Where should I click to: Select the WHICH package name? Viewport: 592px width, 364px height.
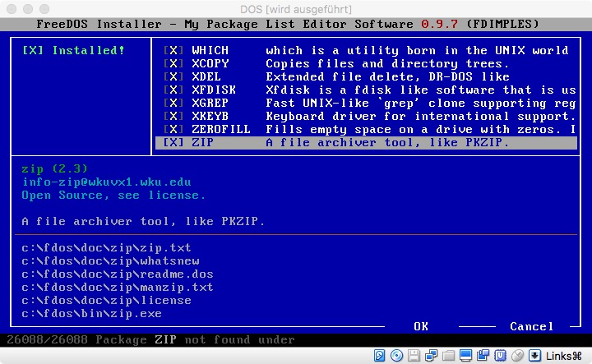coord(210,51)
